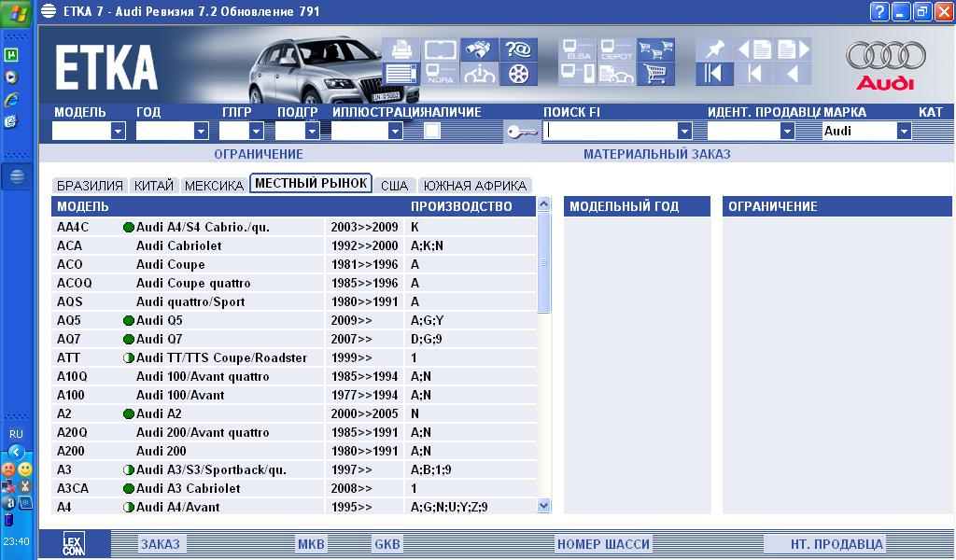Click the printer icon in toolbar

[401, 49]
